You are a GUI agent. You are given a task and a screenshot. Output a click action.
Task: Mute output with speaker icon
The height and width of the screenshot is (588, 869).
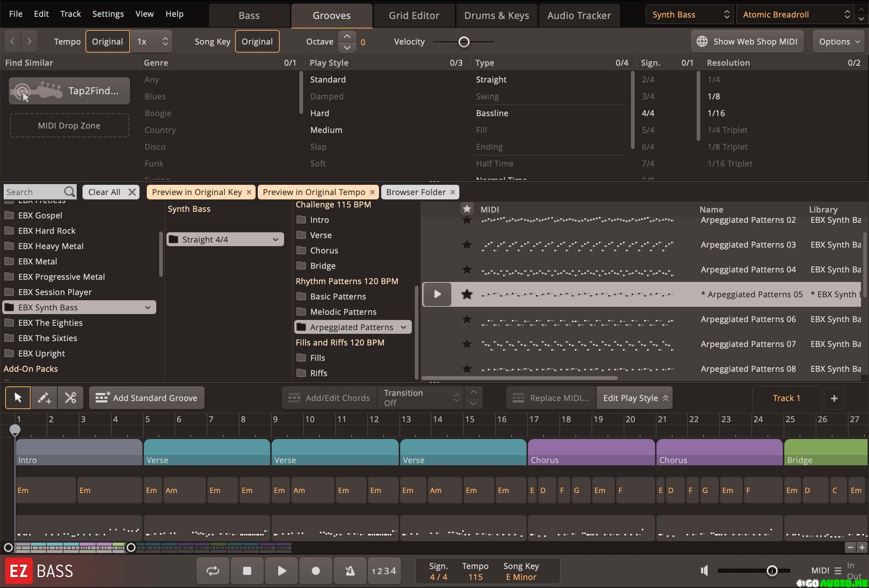[x=704, y=570]
